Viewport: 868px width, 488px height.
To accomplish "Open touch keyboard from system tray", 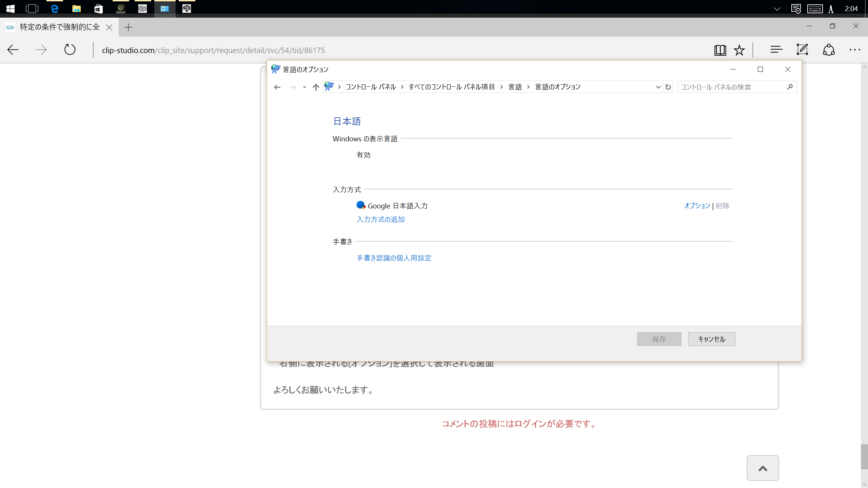I will tap(815, 9).
